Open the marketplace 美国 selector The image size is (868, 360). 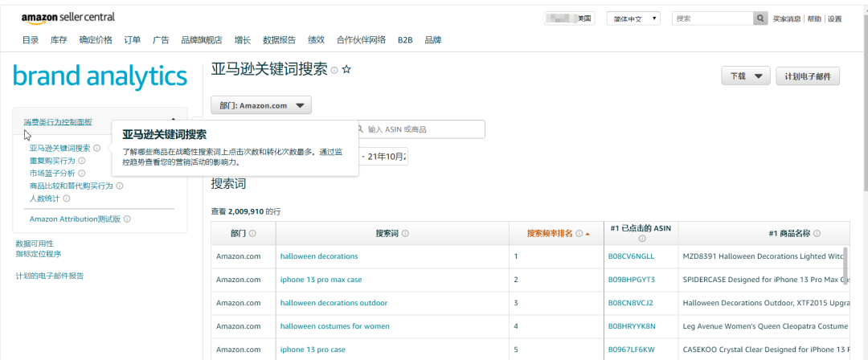click(x=570, y=18)
